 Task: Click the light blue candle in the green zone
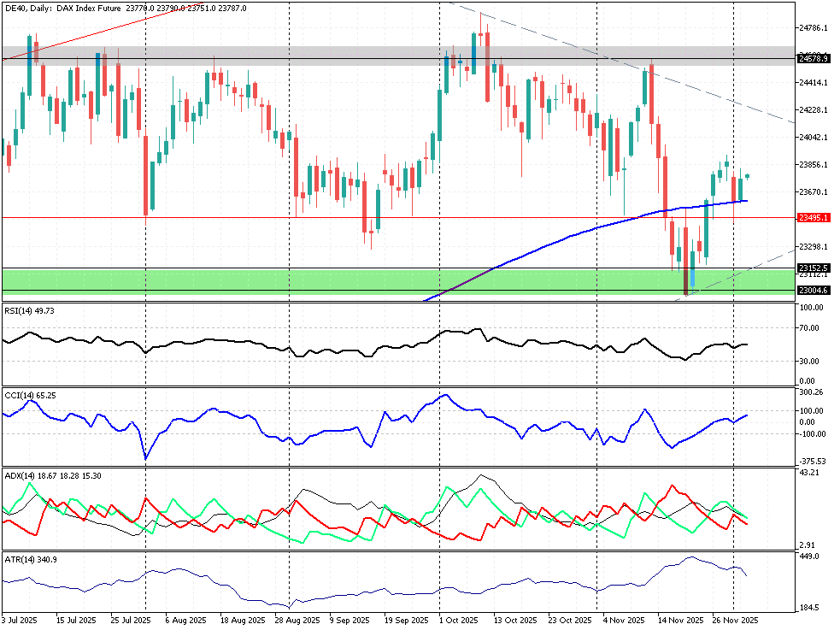click(692, 276)
